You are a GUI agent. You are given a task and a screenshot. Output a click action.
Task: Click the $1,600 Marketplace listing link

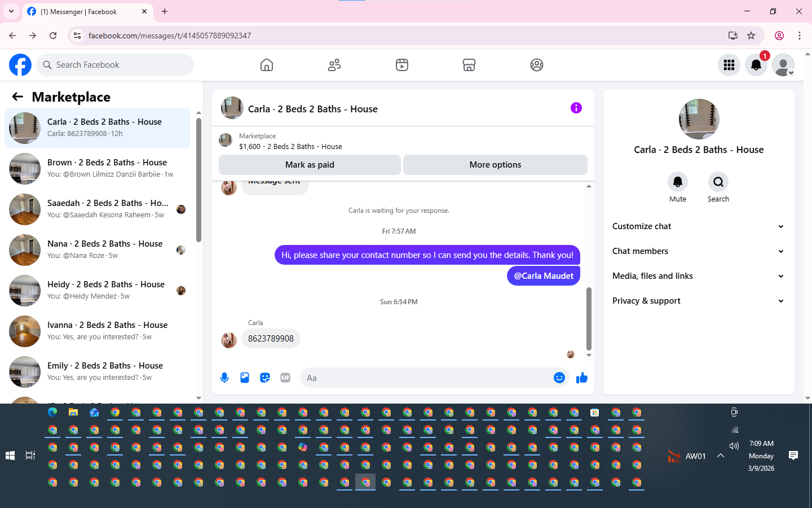pos(290,146)
